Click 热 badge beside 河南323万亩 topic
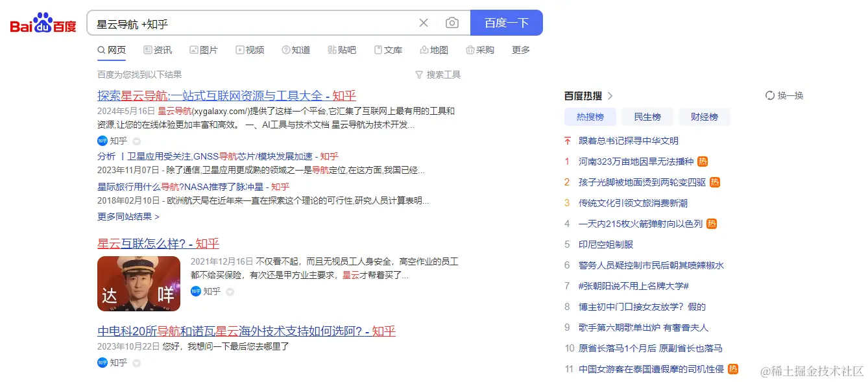 pos(703,161)
